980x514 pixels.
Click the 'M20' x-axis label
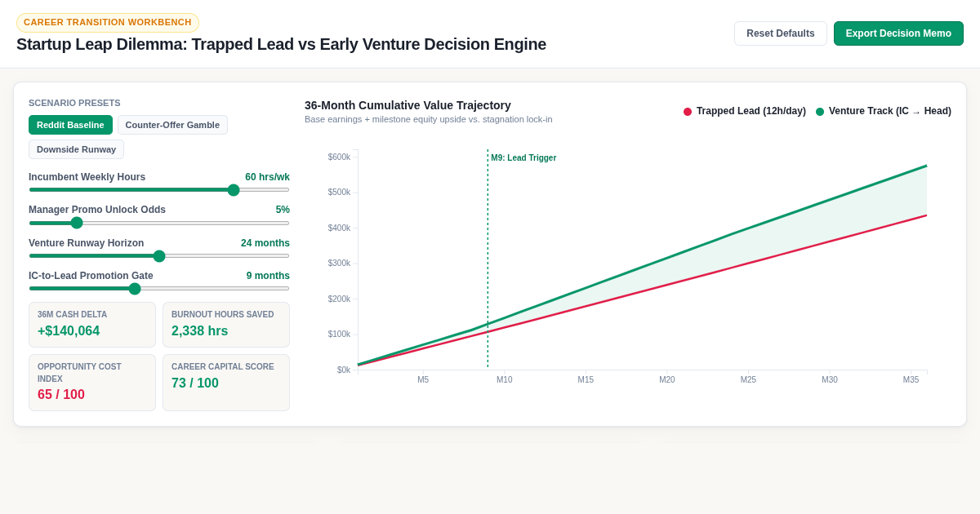pos(667,380)
